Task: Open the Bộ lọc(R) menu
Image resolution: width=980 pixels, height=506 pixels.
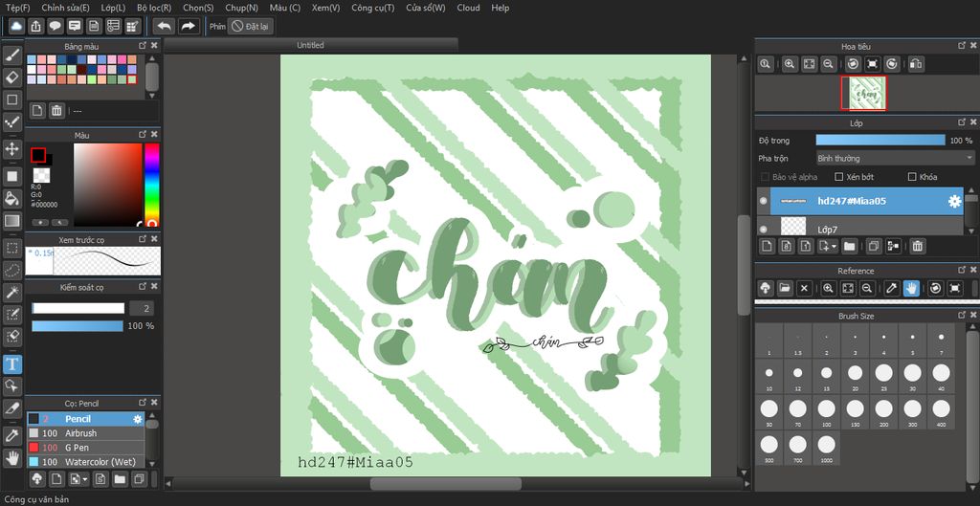Action: click(x=154, y=8)
